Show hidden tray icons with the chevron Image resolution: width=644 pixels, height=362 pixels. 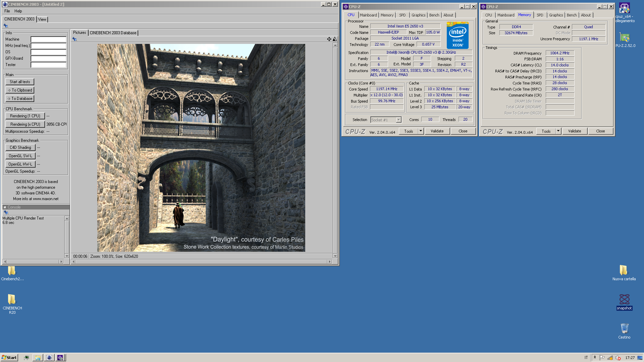595,357
